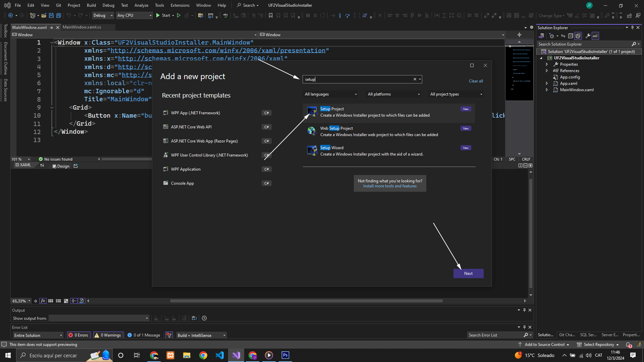This screenshot has width=644, height=362.
Task: Click the Solution Explorer wrench properties icon
Action: 588,36
